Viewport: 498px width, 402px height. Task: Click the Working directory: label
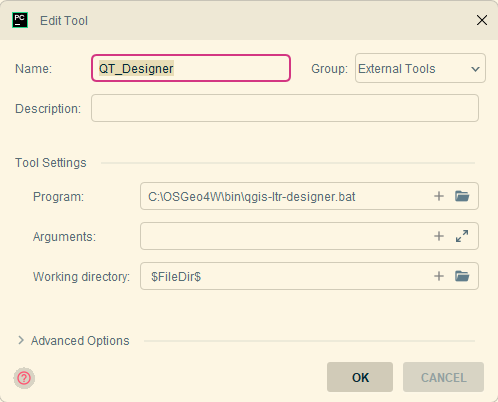[81, 277]
